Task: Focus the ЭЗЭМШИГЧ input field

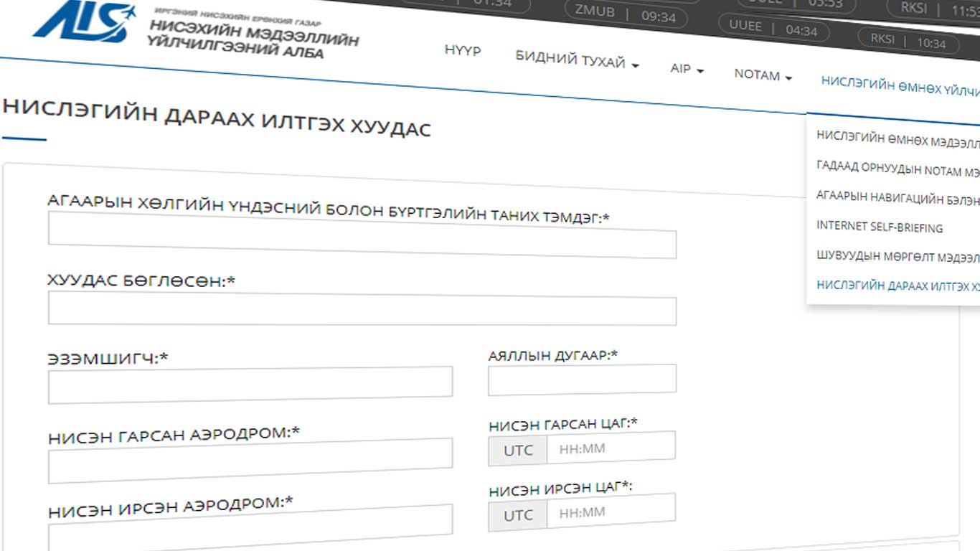Action: coord(250,386)
